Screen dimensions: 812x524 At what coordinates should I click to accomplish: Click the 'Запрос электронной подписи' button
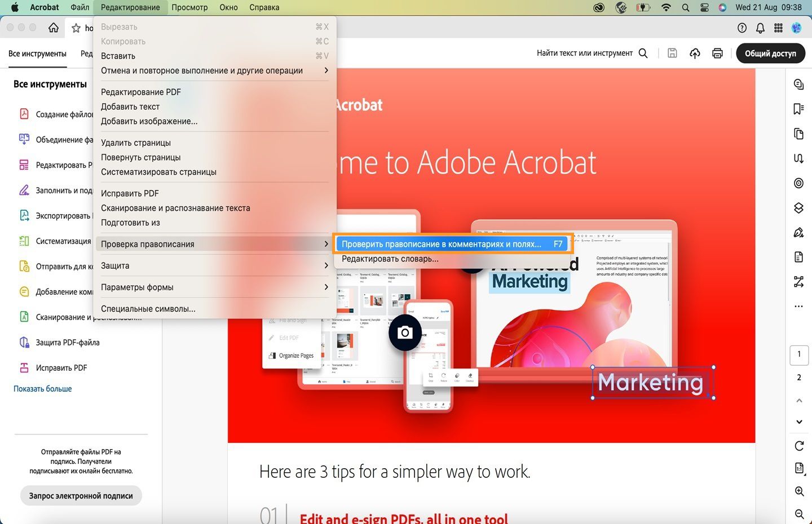click(x=81, y=496)
